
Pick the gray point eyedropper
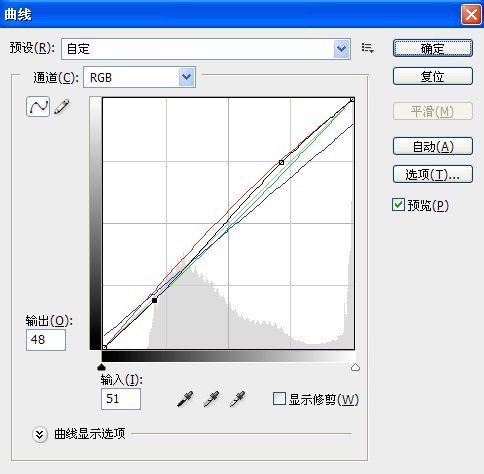[x=211, y=399]
